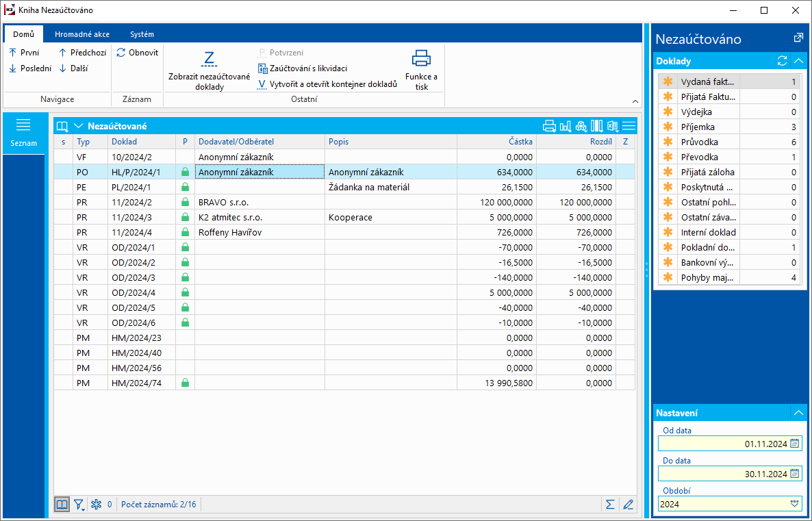Open the columns layout icon in table header
Viewport: 812px width, 521px height.
click(x=597, y=126)
